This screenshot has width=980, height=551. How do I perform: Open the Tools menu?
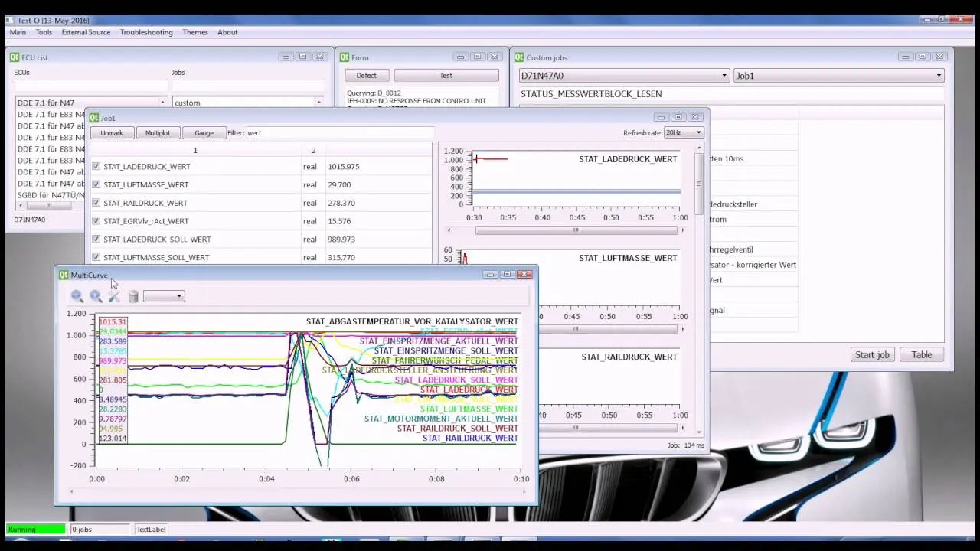tap(44, 32)
